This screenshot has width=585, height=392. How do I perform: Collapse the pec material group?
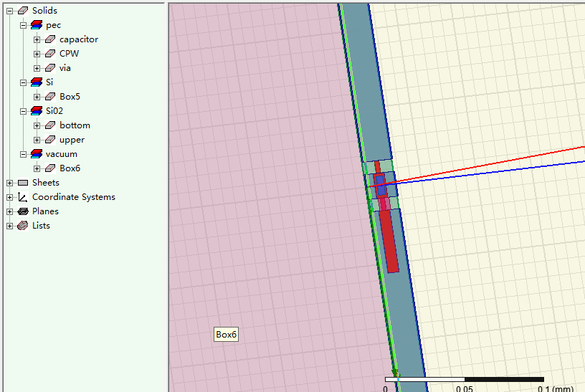(x=24, y=25)
